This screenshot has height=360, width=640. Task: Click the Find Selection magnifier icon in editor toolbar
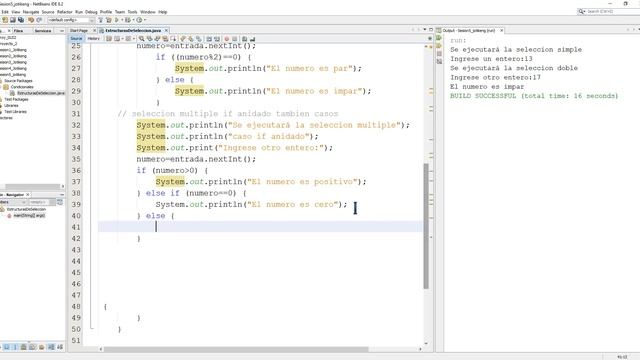(x=141, y=39)
